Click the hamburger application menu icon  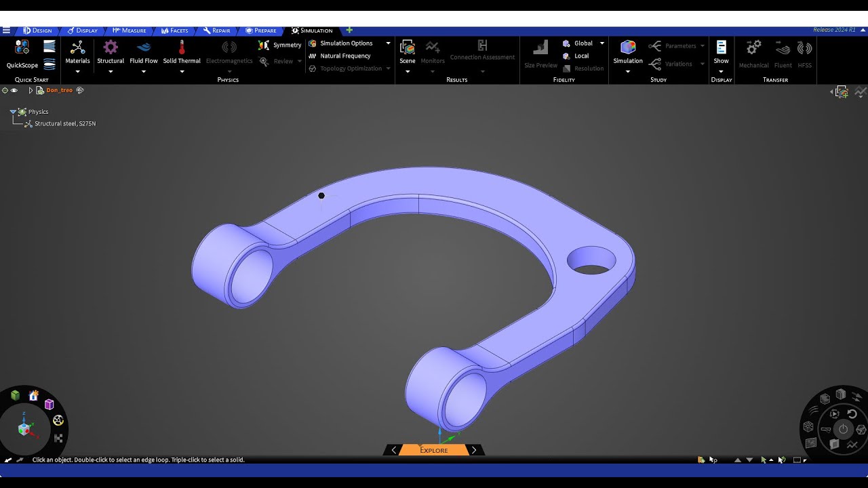pyautogui.click(x=6, y=30)
